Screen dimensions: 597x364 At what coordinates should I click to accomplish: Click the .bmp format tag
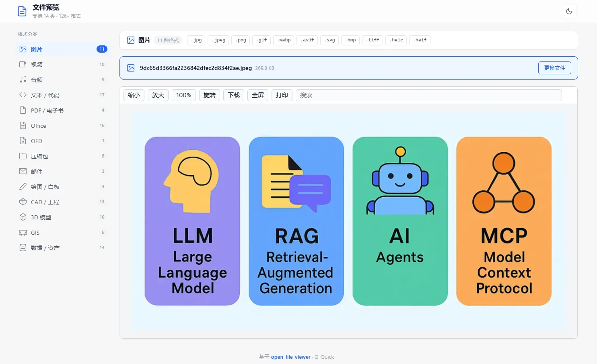click(x=350, y=40)
